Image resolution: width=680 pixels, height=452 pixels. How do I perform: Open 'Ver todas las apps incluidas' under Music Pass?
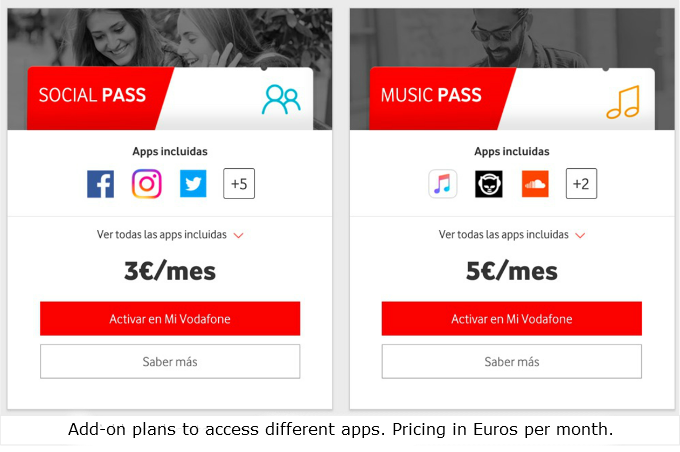coord(503,235)
